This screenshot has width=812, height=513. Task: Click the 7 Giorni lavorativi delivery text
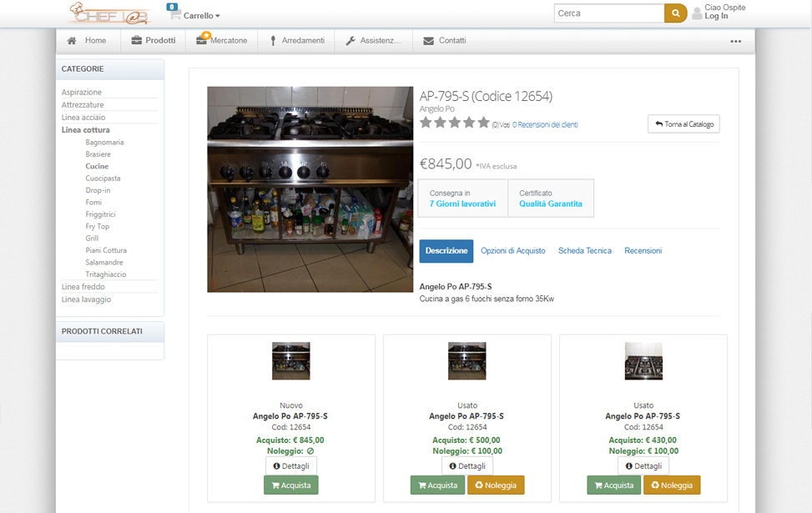click(x=462, y=204)
